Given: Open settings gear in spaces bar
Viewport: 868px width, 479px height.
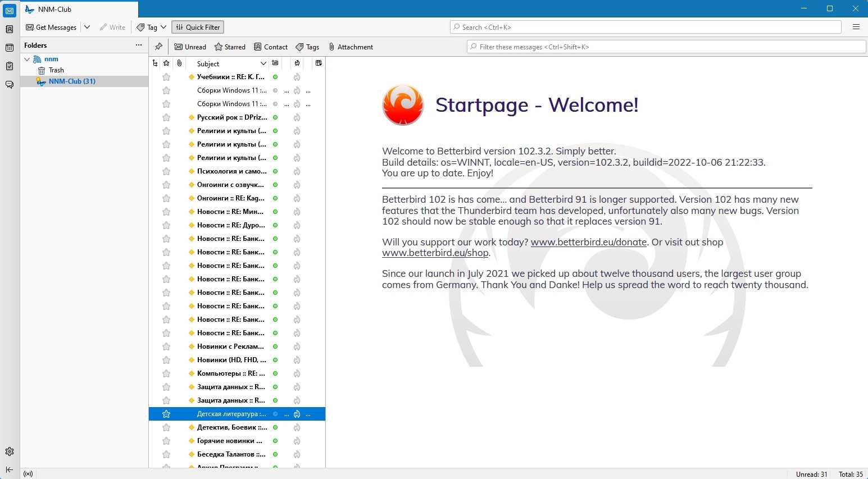Looking at the screenshot, I should pos(10,451).
